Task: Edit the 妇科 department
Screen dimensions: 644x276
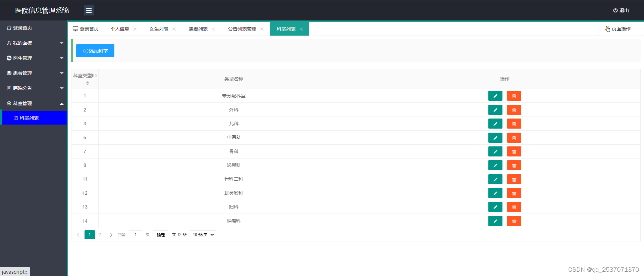Action: [495, 207]
